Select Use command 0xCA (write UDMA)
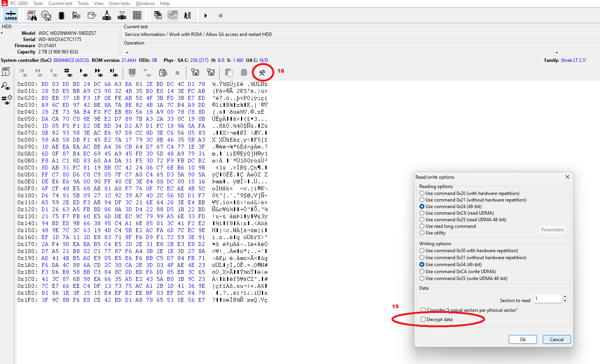The image size is (600, 364). point(422,272)
